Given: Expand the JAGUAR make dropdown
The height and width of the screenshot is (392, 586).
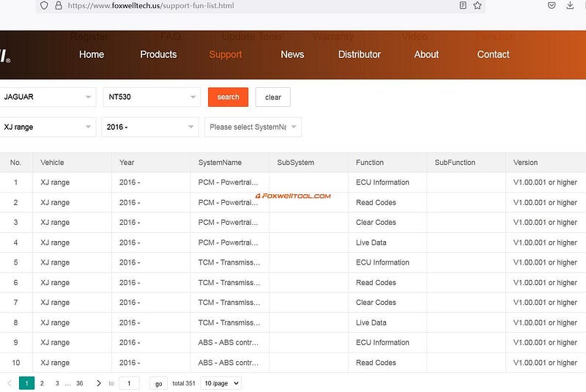Looking at the screenshot, I should 48,97.
